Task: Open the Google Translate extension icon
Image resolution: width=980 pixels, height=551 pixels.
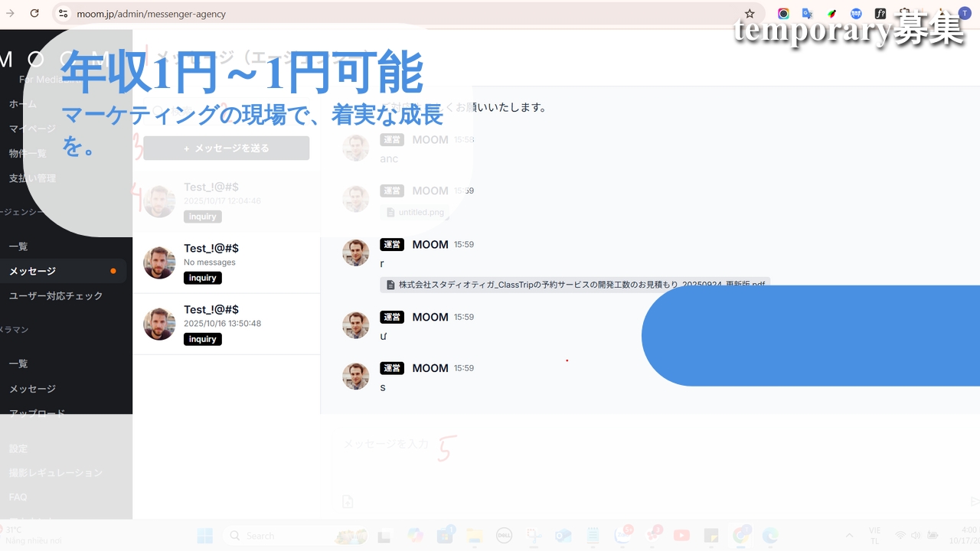Action: pyautogui.click(x=807, y=13)
